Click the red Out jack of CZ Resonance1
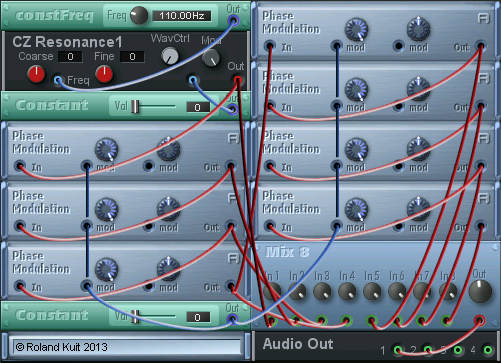This screenshot has height=363, width=501. click(237, 80)
